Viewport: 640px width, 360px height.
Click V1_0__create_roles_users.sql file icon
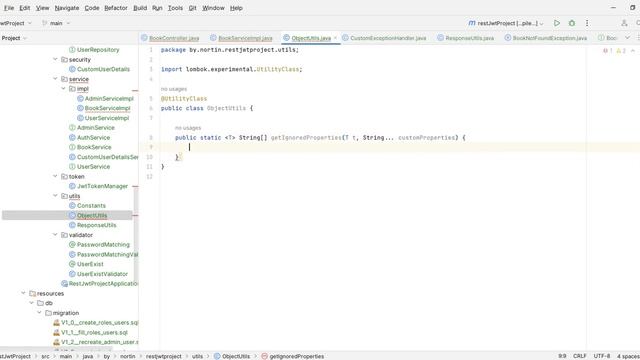click(56, 322)
